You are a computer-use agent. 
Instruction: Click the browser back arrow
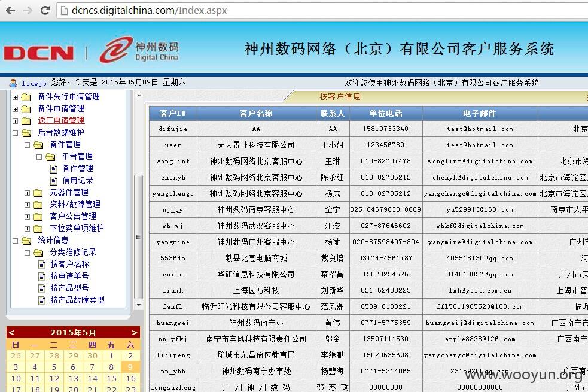(10, 10)
